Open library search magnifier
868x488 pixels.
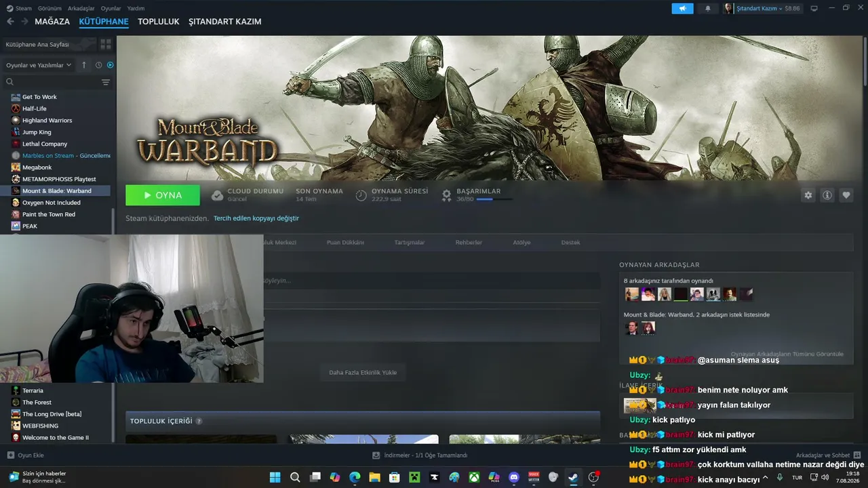coord(10,82)
